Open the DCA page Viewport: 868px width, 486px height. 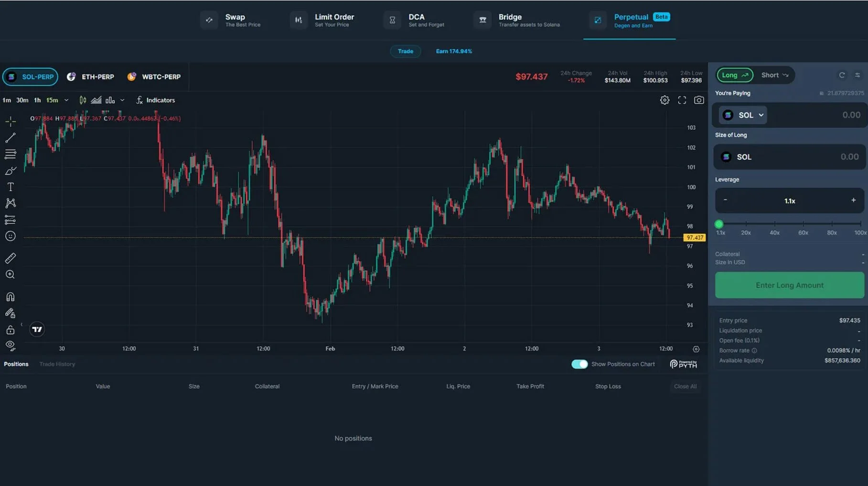pos(414,20)
